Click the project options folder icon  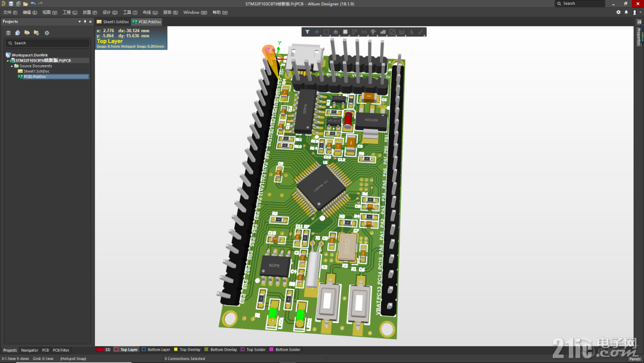pyautogui.click(x=36, y=33)
